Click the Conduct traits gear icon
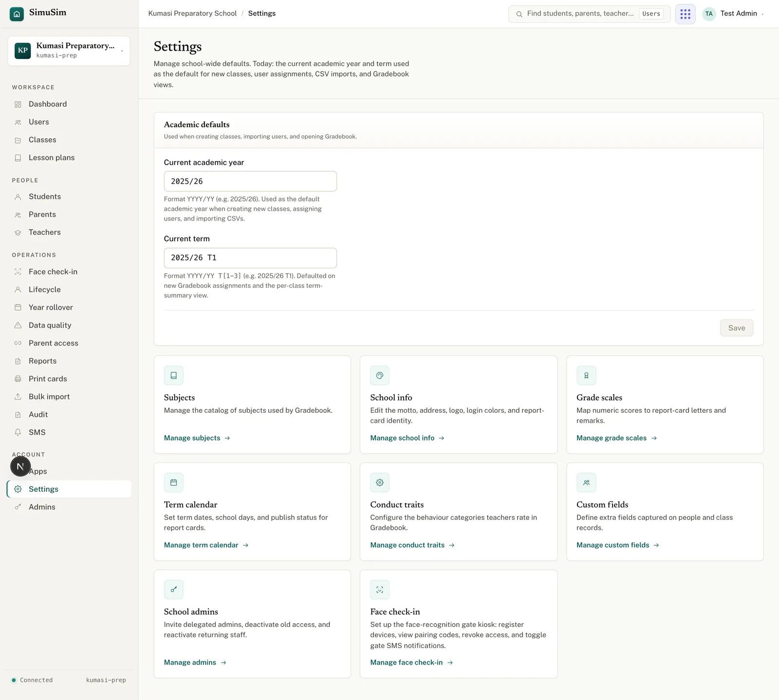Screen dimensions: 779x700 (380, 482)
